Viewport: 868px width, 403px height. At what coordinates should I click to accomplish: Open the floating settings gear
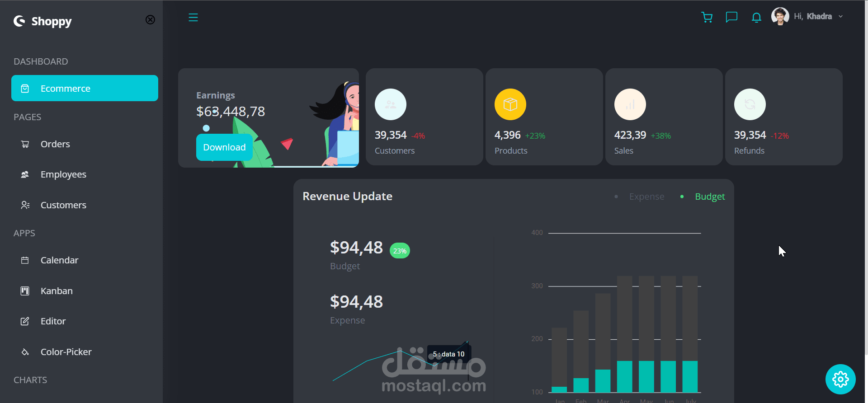tap(840, 379)
